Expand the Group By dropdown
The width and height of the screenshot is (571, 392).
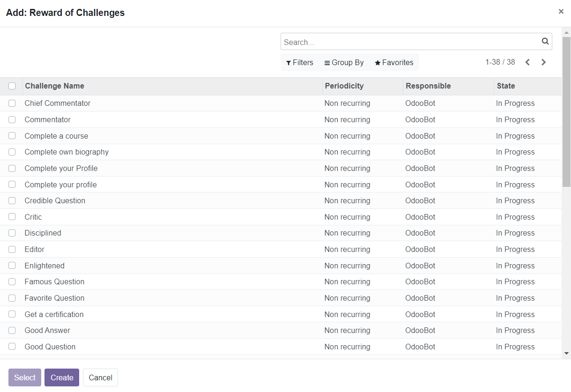tap(344, 63)
